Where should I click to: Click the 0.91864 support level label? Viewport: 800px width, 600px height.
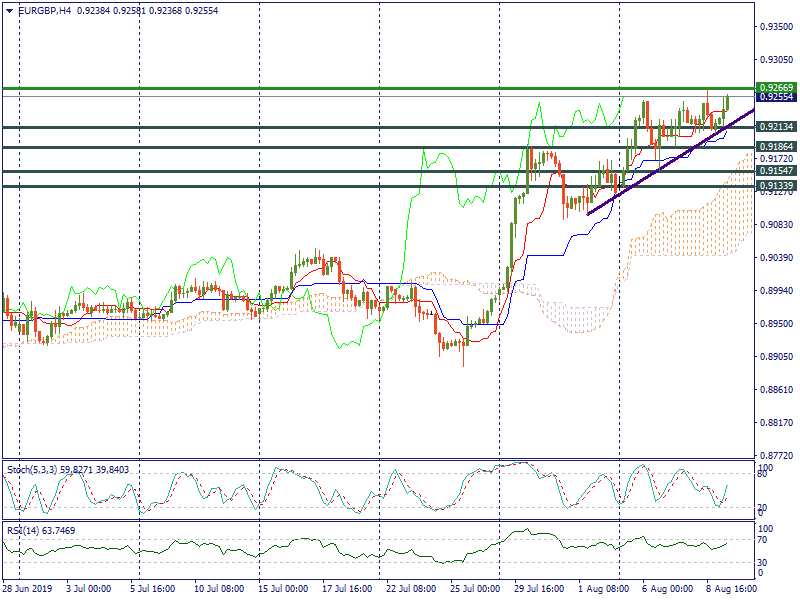775,147
